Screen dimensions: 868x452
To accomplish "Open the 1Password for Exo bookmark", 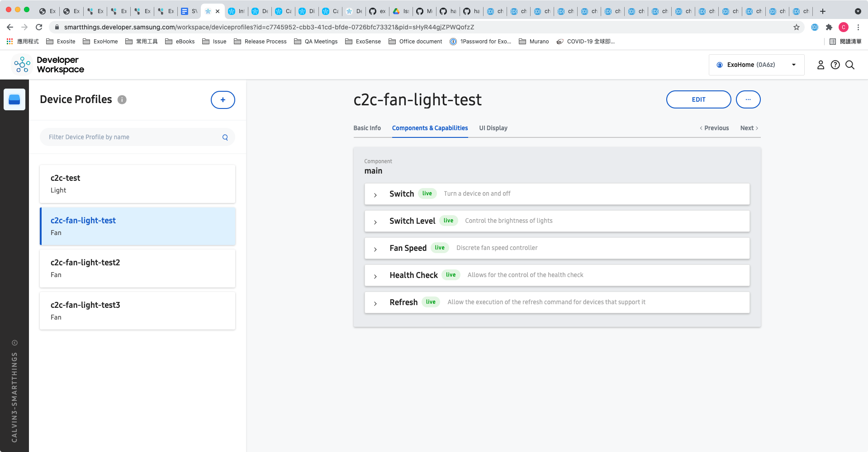I will coord(481,42).
